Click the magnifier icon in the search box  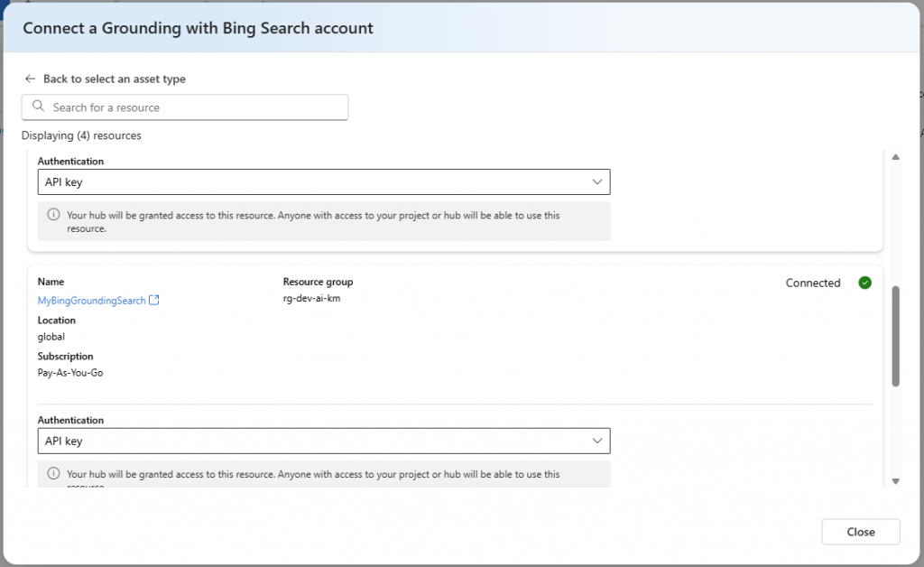coord(38,107)
